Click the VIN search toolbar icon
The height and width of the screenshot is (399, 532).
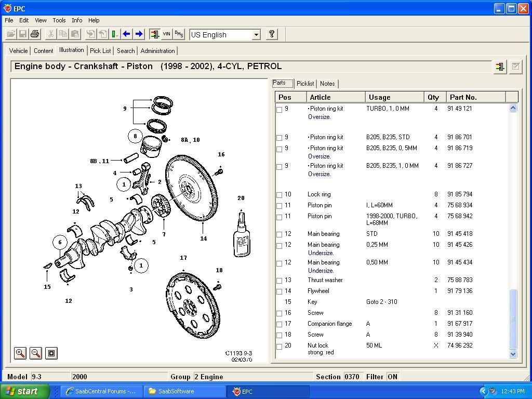pos(167,34)
